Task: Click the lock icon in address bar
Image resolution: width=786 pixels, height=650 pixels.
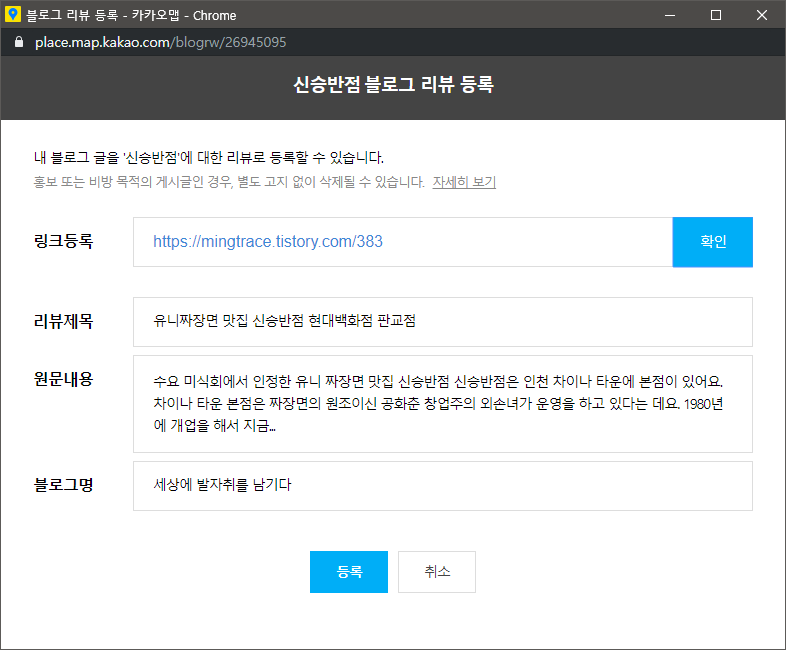Action: (19, 42)
